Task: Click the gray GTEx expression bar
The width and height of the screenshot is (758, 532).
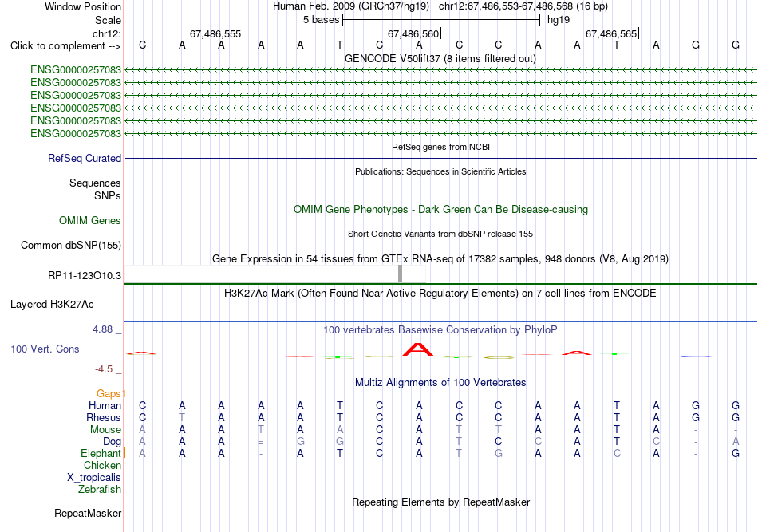Action: pos(400,274)
